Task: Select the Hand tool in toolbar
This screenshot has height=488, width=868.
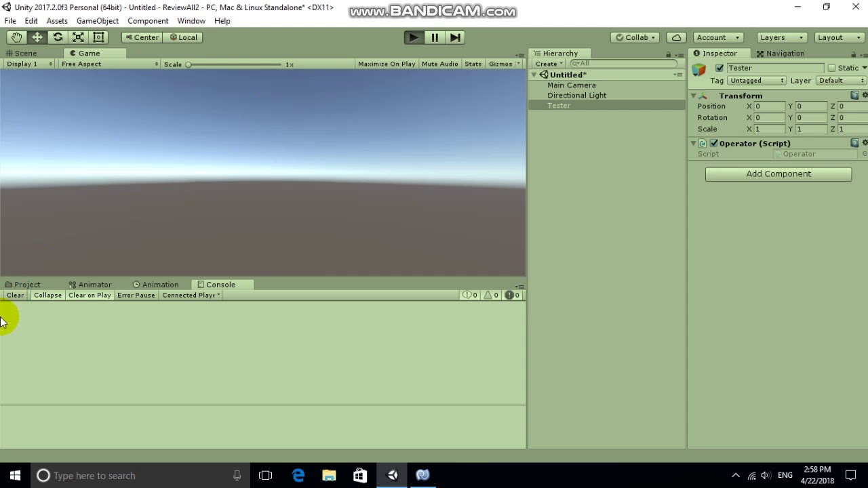Action: [16, 37]
